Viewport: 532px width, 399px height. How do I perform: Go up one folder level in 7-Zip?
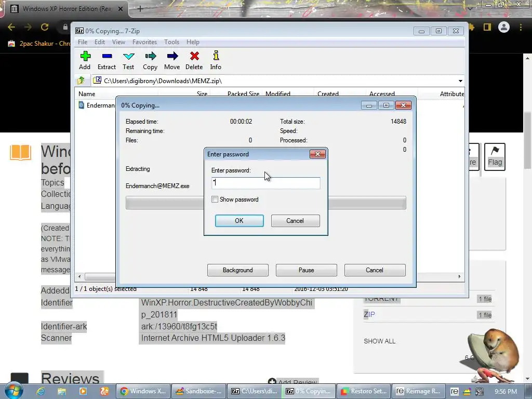pos(82,81)
